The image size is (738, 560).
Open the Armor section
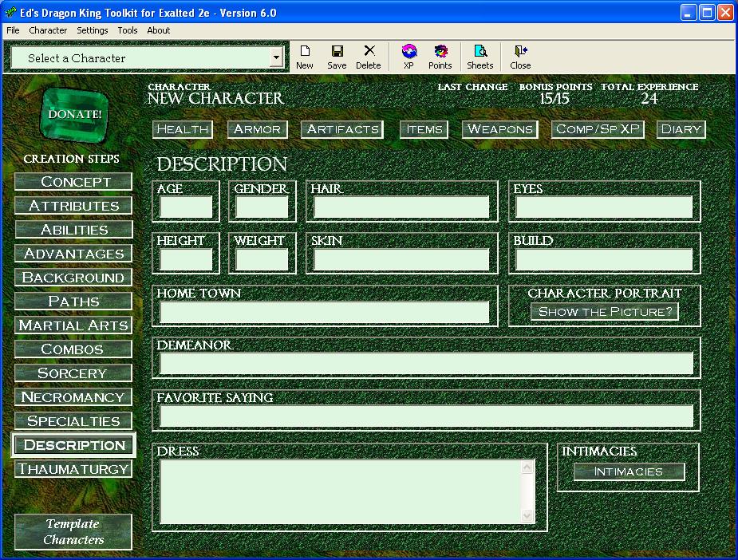click(258, 129)
